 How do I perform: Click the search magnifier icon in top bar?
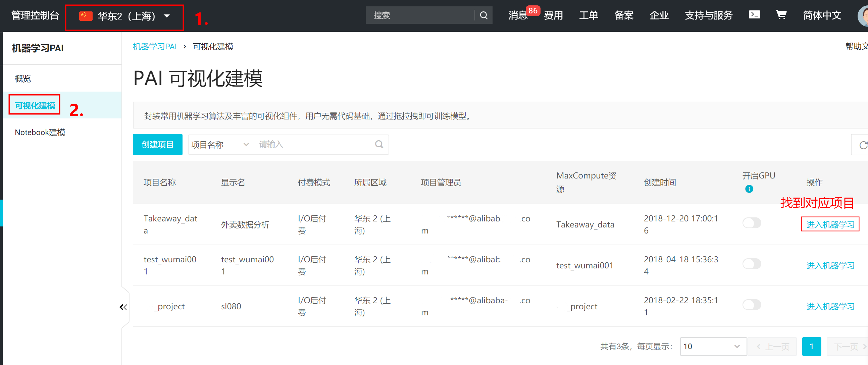(483, 15)
